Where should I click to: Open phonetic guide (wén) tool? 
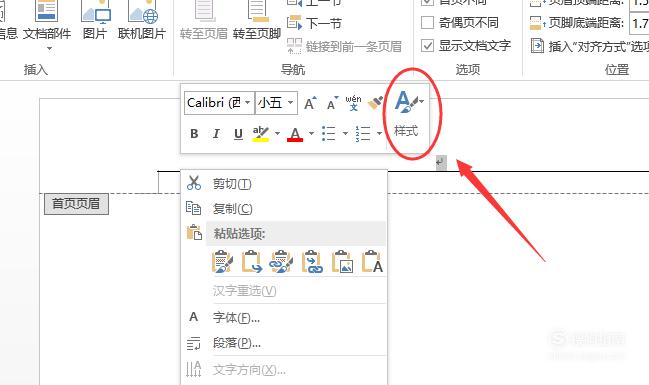point(353,103)
